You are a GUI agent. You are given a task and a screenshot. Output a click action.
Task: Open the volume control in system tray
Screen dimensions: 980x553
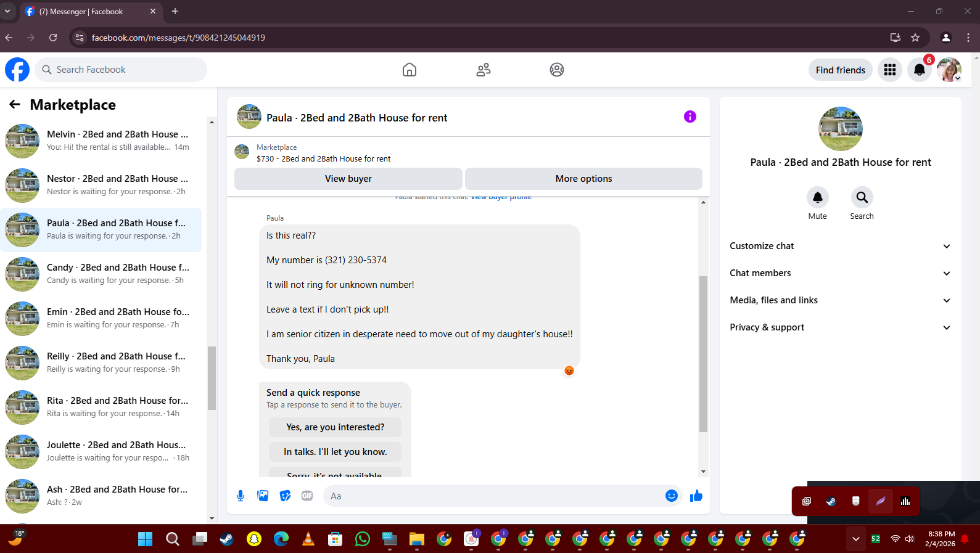pos(909,539)
